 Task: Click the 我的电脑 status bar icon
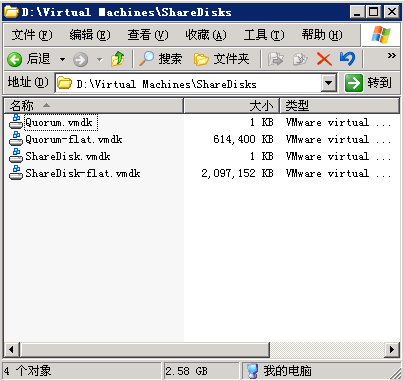(x=253, y=371)
